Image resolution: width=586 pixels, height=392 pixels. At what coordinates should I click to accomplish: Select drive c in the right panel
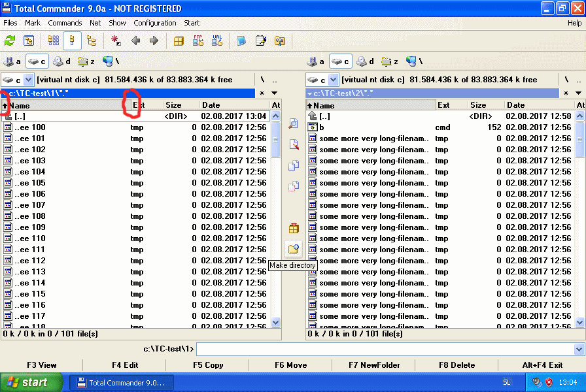click(341, 61)
